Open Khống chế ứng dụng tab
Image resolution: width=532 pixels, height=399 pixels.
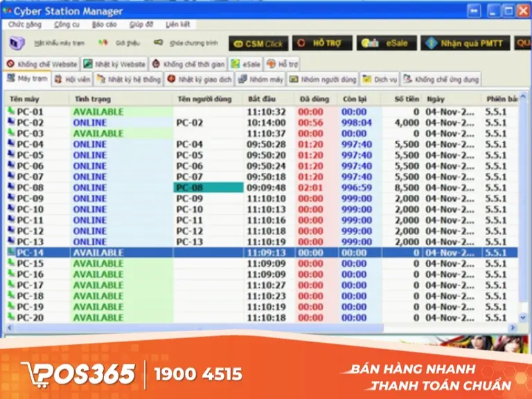pos(441,80)
